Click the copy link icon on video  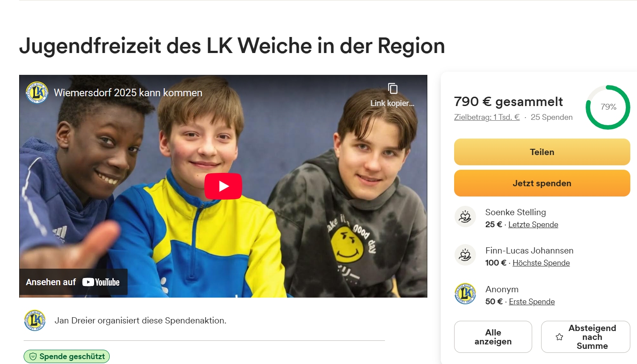click(393, 88)
